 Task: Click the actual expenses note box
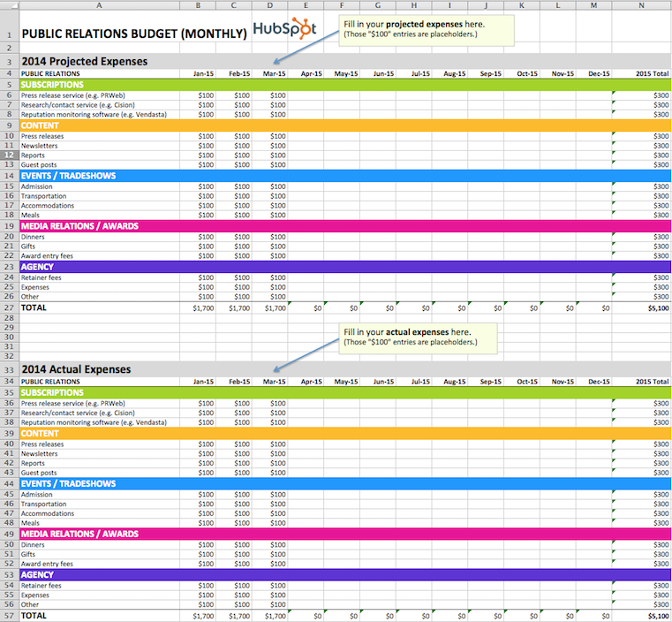click(419, 338)
